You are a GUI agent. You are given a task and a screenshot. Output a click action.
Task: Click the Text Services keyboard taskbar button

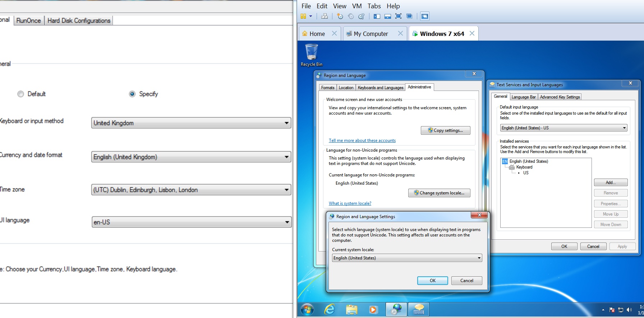click(x=419, y=309)
